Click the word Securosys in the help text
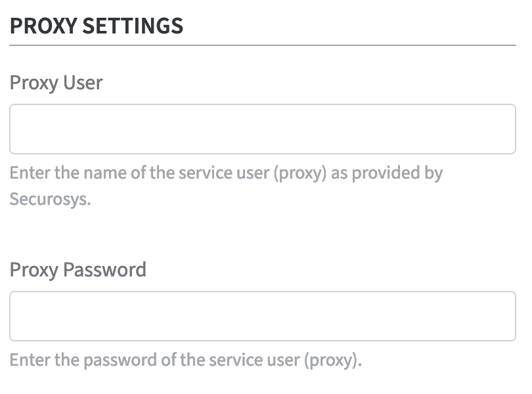This screenshot has width=532, height=394. tap(49, 198)
